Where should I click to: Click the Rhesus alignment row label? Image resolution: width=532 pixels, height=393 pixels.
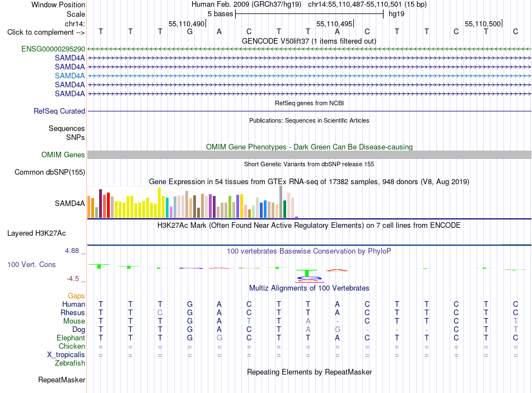[73, 312]
